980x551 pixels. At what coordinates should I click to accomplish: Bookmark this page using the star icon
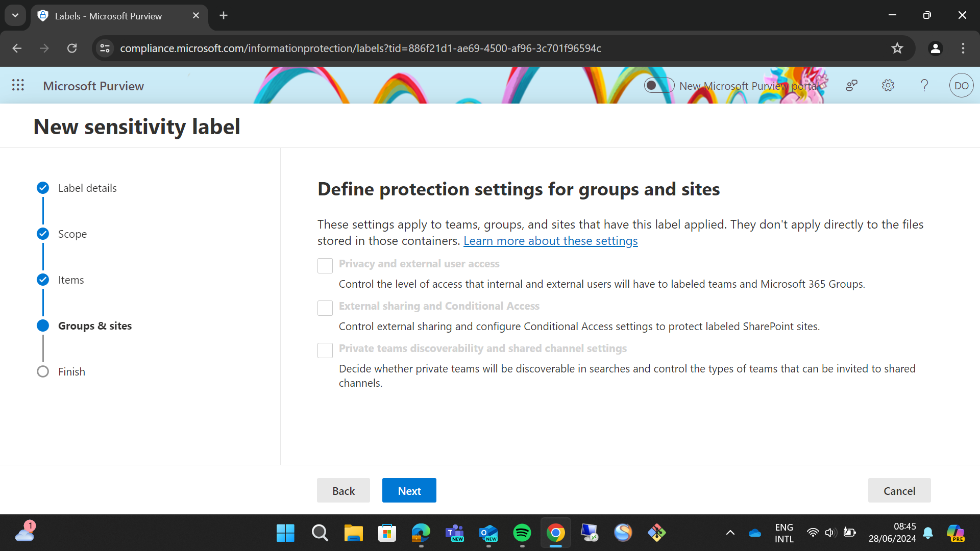897,48
